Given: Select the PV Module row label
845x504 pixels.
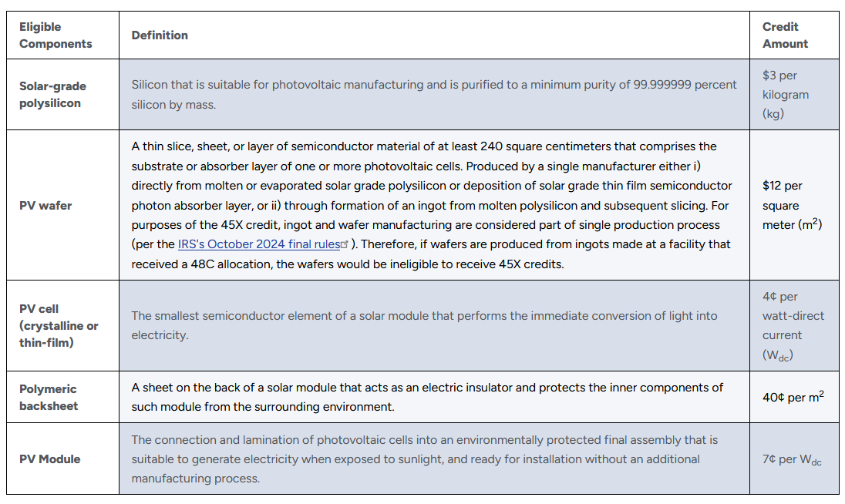Looking at the screenshot, I should 50,459.
